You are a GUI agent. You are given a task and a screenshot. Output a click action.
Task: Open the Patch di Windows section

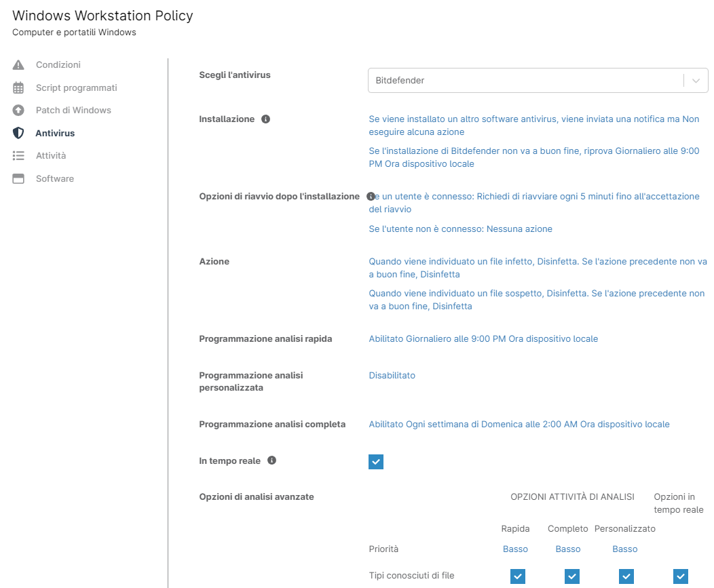point(73,111)
